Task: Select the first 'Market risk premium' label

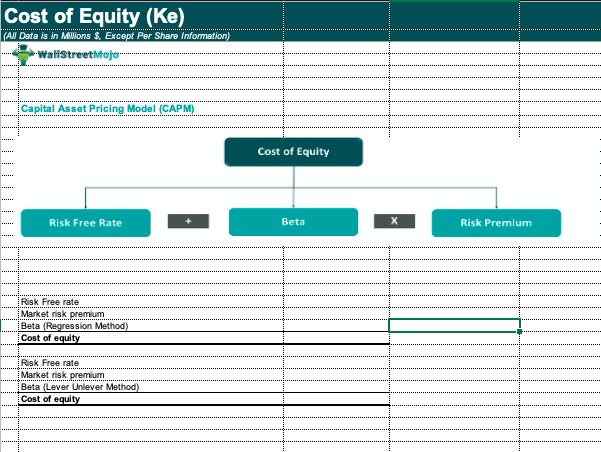Action: [x=62, y=314]
